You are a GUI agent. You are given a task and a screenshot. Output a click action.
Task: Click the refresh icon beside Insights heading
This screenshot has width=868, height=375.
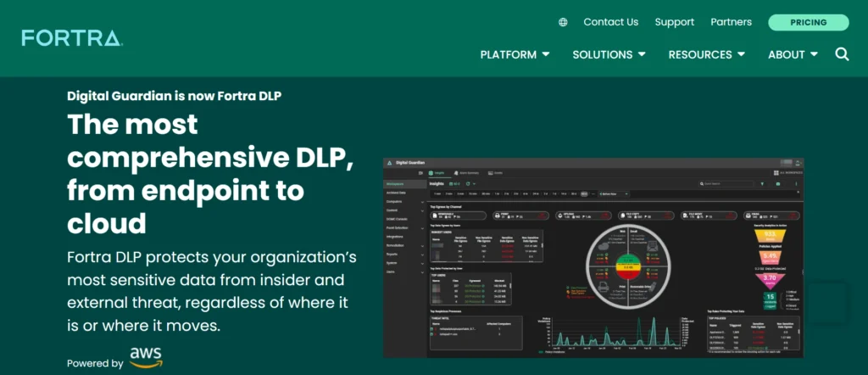pyautogui.click(x=468, y=184)
